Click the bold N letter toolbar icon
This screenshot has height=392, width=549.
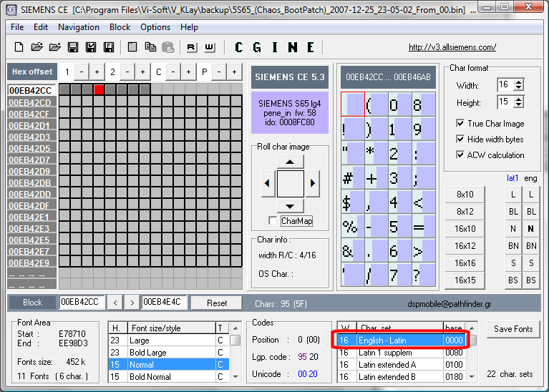click(293, 47)
